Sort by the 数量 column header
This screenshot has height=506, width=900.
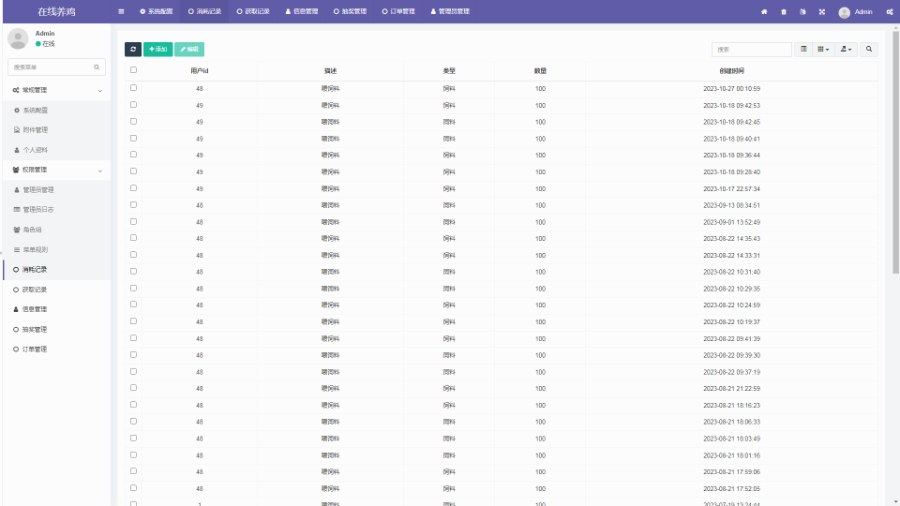tap(540, 71)
